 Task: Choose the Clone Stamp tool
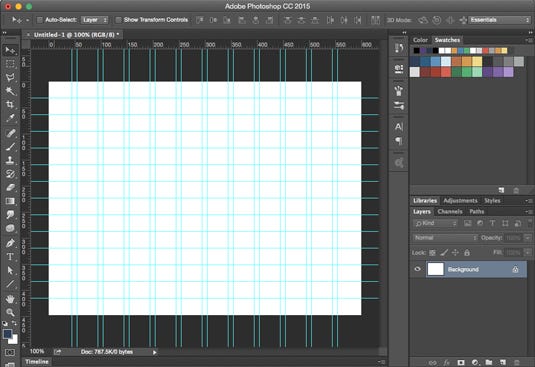pyautogui.click(x=10, y=160)
